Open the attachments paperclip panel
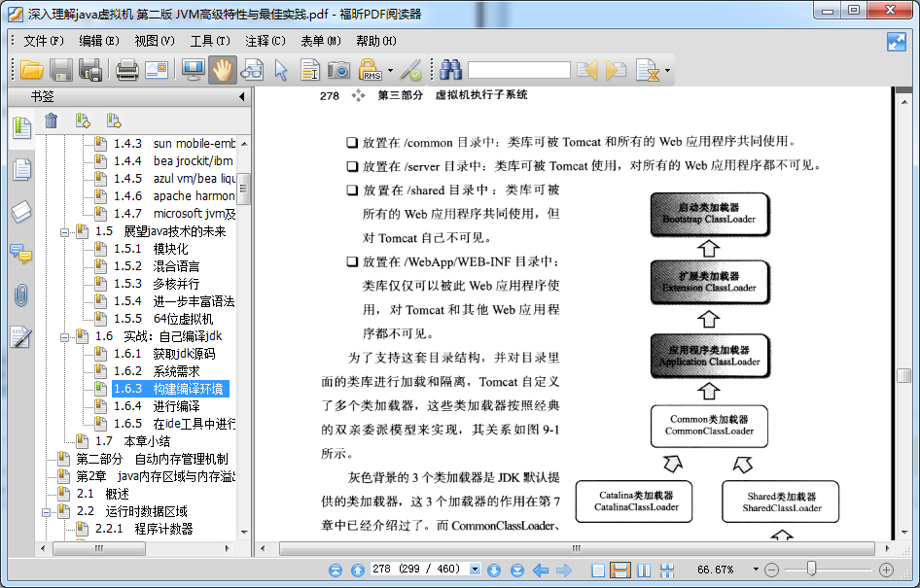The width and height of the screenshot is (920, 588). tap(20, 295)
